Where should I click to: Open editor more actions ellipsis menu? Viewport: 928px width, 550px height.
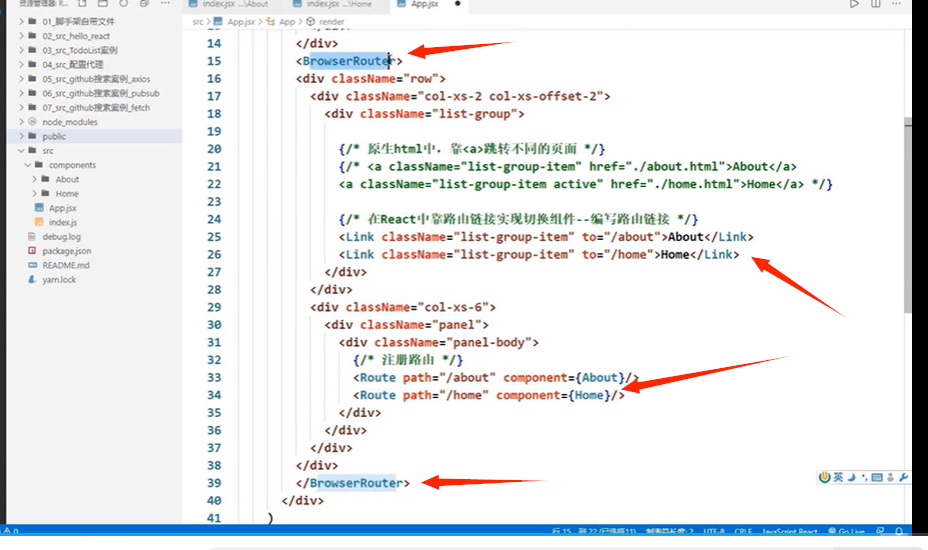pos(897,4)
